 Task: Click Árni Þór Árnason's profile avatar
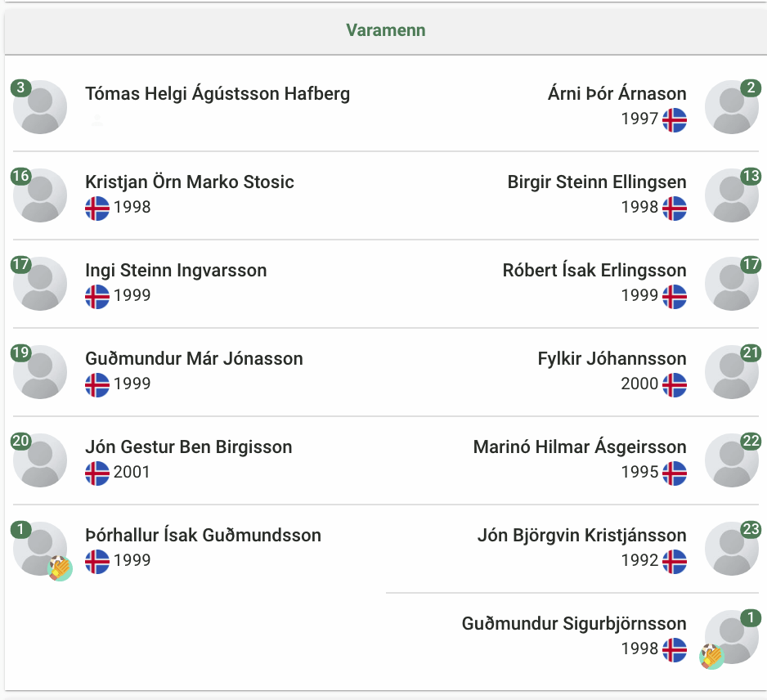(732, 107)
